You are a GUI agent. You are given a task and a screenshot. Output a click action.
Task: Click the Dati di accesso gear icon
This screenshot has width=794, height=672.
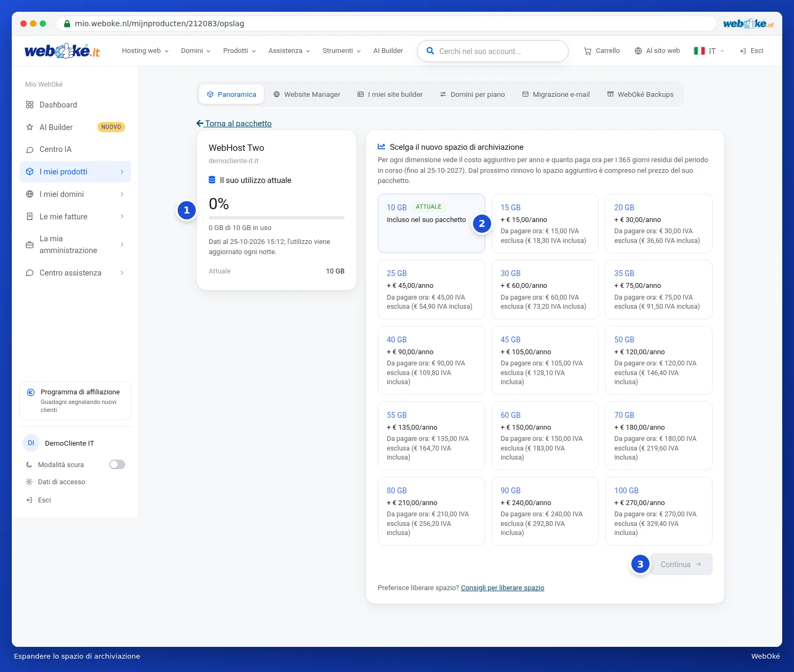[29, 482]
